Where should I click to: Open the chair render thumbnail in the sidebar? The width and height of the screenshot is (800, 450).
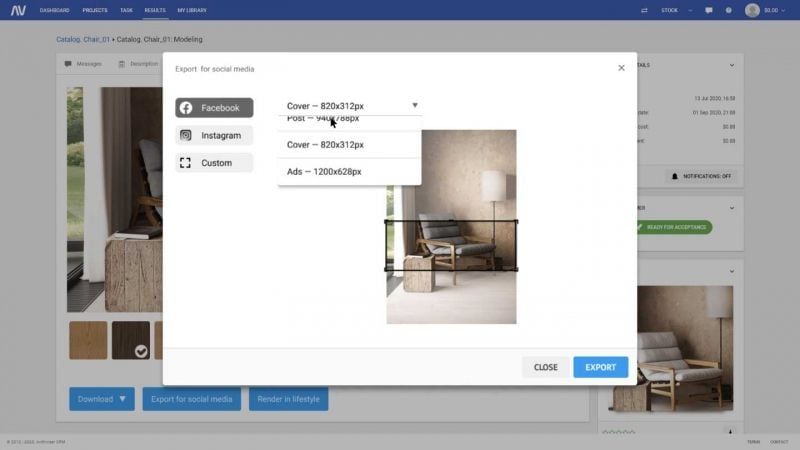[x=685, y=348]
